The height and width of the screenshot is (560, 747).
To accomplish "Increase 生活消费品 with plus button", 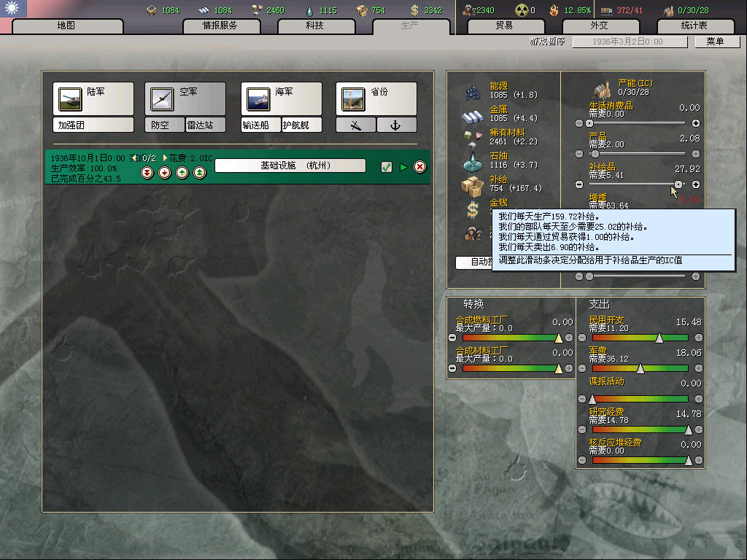I will (x=695, y=123).
